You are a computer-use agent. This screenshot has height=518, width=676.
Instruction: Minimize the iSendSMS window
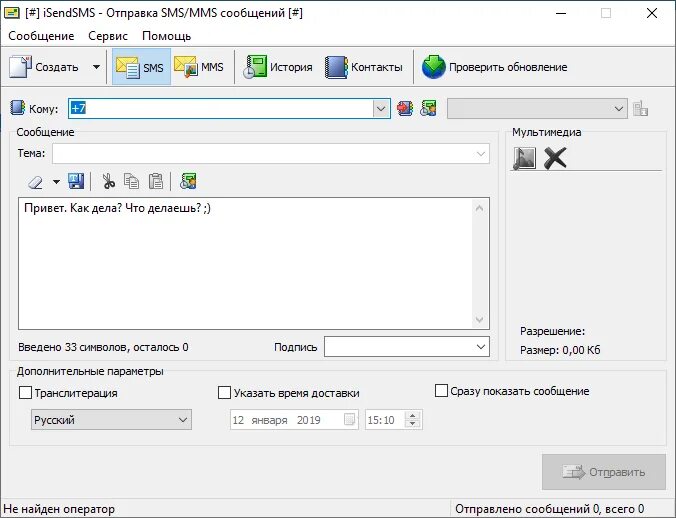561,13
